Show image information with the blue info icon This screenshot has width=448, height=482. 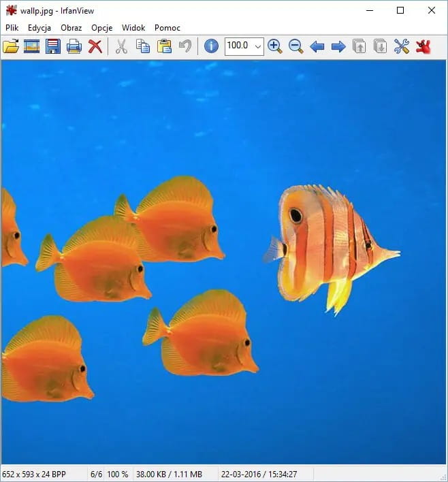tap(212, 46)
